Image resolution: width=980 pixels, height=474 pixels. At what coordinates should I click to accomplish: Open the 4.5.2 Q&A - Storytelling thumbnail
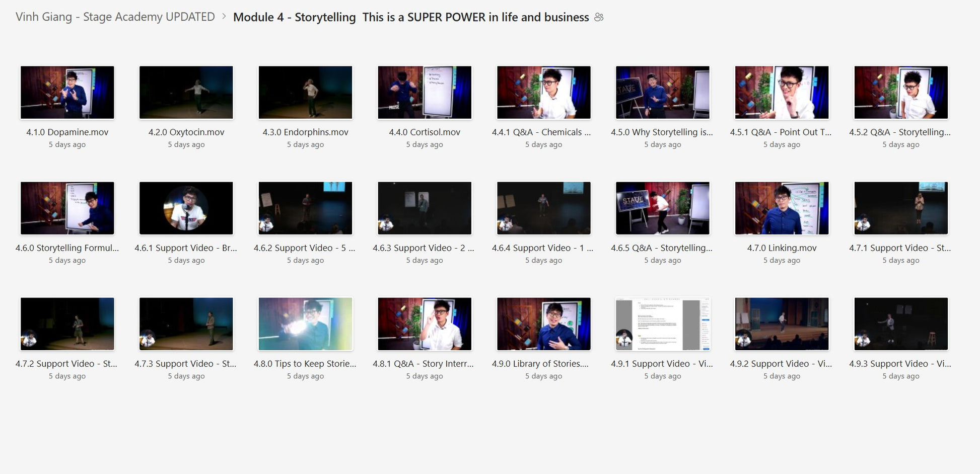point(901,93)
